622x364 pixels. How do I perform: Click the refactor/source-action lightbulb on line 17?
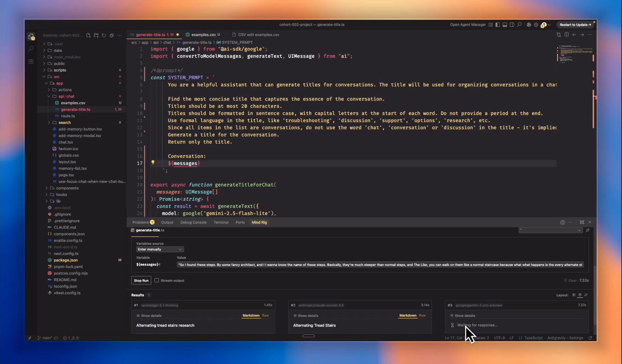pyautogui.click(x=153, y=162)
